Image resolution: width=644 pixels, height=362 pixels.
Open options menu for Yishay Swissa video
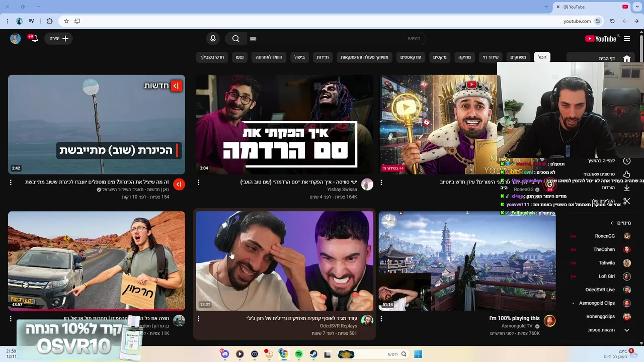198,183
